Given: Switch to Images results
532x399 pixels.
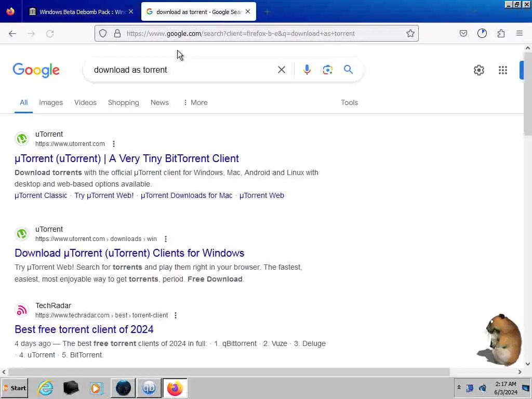Looking at the screenshot, I should pos(51,102).
